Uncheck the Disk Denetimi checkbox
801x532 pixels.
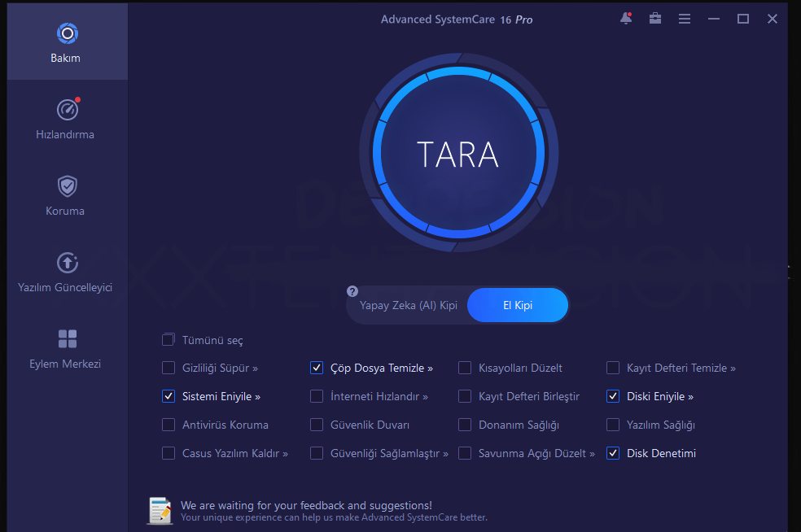click(x=613, y=453)
